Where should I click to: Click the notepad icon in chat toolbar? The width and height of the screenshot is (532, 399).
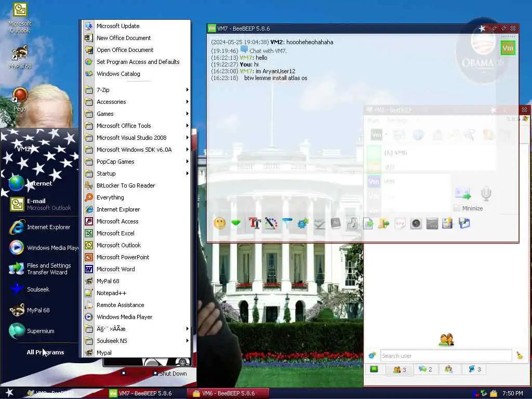pyautogui.click(x=447, y=223)
